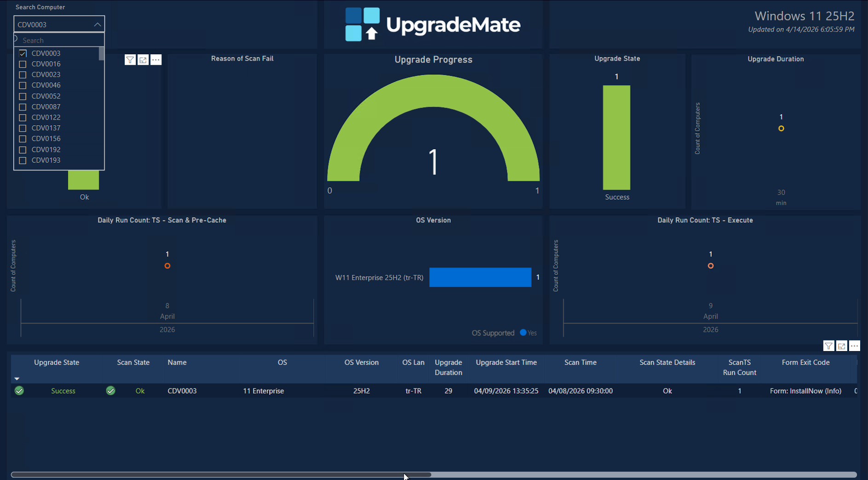Image resolution: width=868 pixels, height=480 pixels.
Task: Sort by Upgrade Start Time column header
Action: (506, 363)
